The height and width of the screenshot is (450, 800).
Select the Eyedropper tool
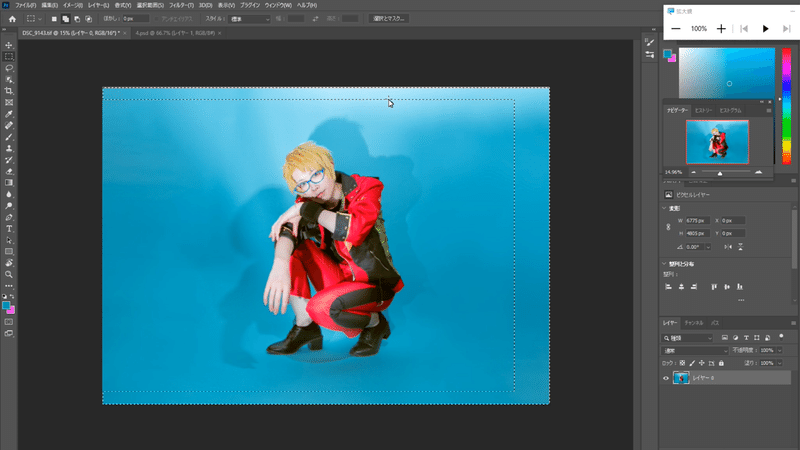coord(9,114)
